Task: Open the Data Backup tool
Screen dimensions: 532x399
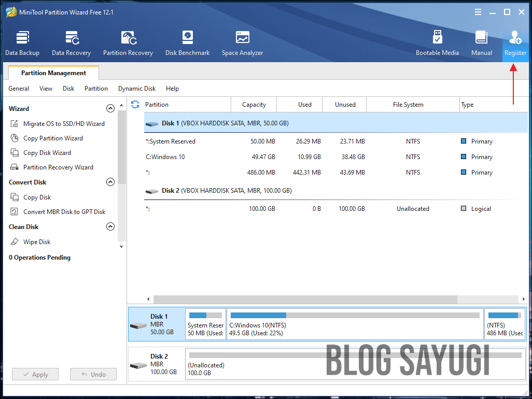Action: [22, 42]
